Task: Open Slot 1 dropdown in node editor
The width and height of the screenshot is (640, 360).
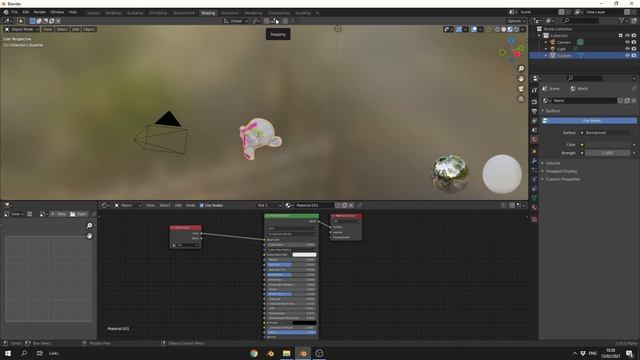Action: [x=269, y=205]
